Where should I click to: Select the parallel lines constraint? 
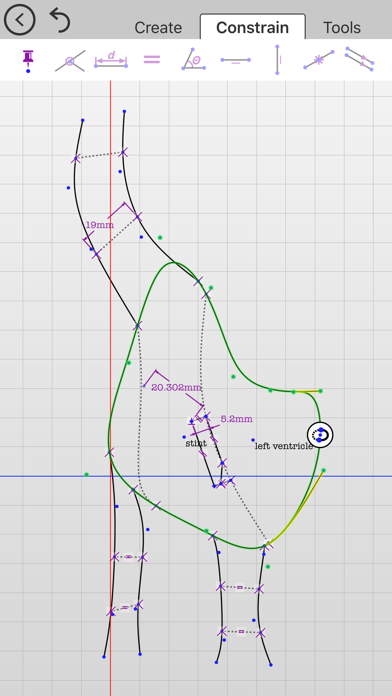(360, 59)
